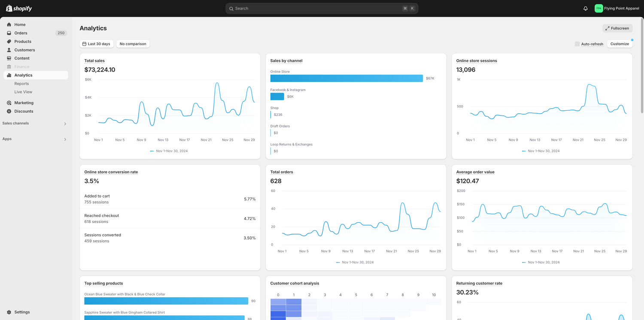Click the Shopify logo
The height and width of the screenshot is (320, 644).
19,8
